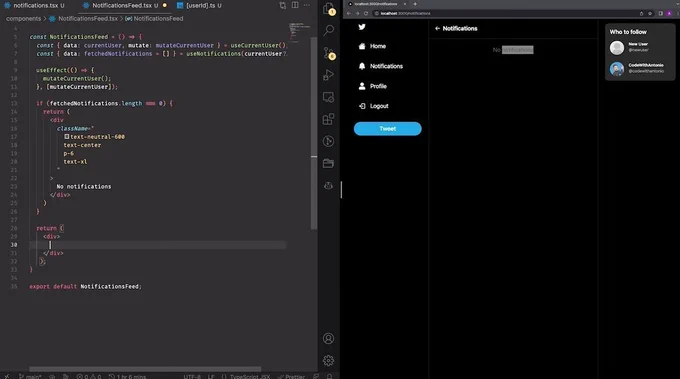
Task: Click the New User avatar
Action: pyautogui.click(x=617, y=47)
